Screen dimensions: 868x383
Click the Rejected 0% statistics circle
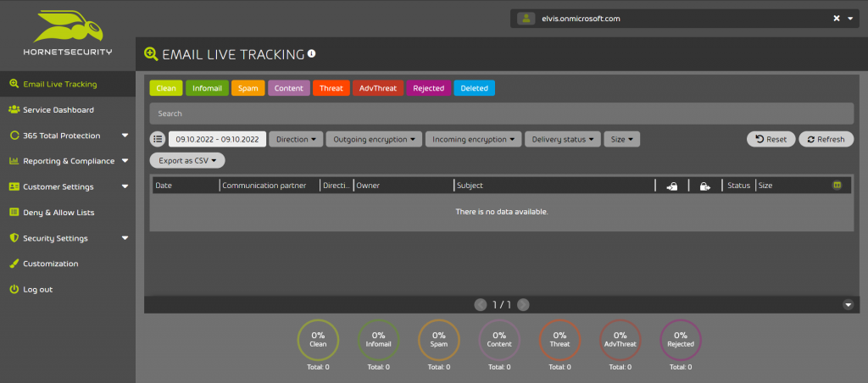(x=681, y=340)
